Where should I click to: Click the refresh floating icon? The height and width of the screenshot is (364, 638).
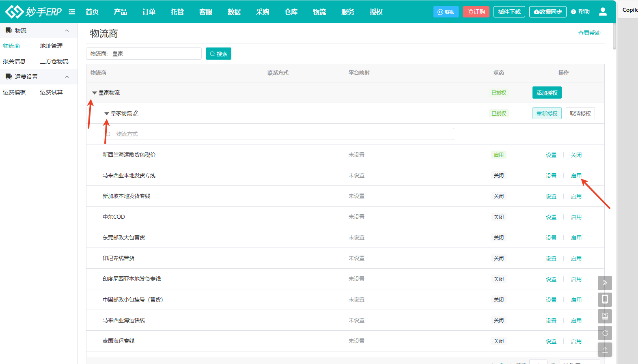pos(605,333)
